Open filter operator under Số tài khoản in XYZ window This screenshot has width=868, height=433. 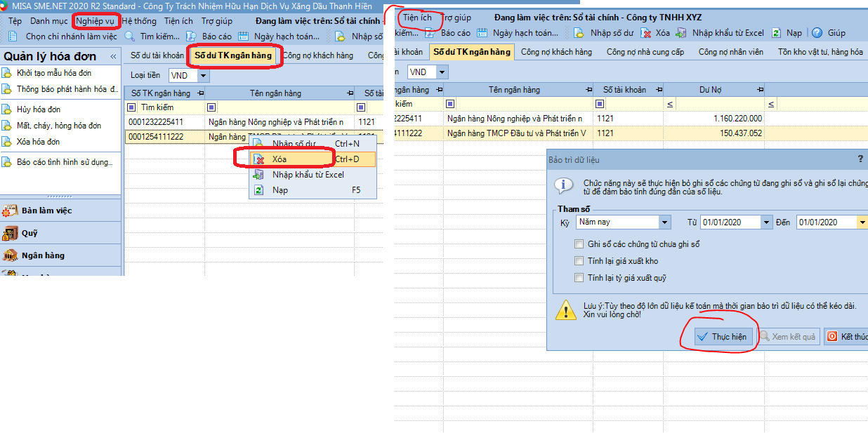[600, 104]
